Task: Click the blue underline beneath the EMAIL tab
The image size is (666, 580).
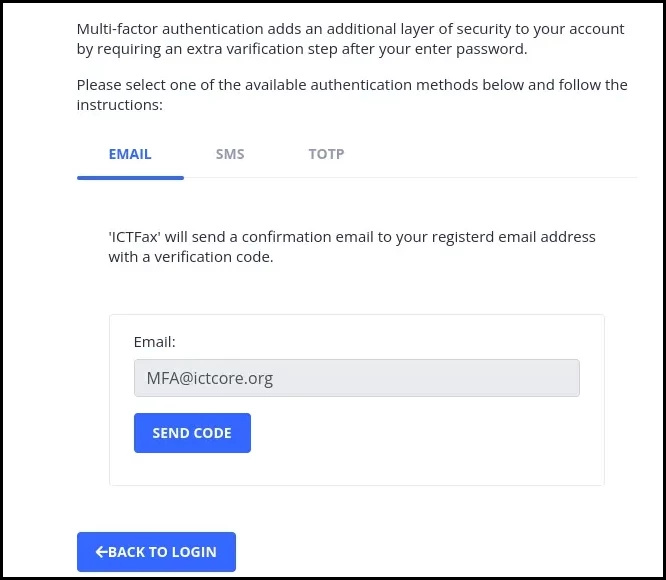Action: pyautogui.click(x=130, y=178)
